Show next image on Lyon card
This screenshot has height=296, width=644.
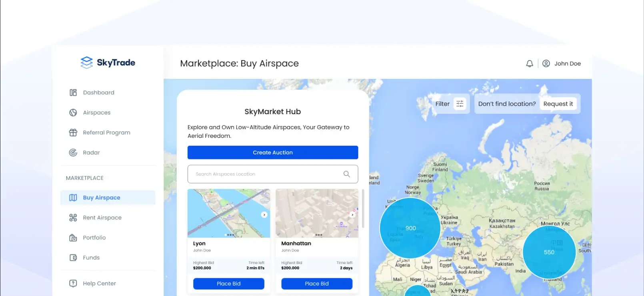264,215
